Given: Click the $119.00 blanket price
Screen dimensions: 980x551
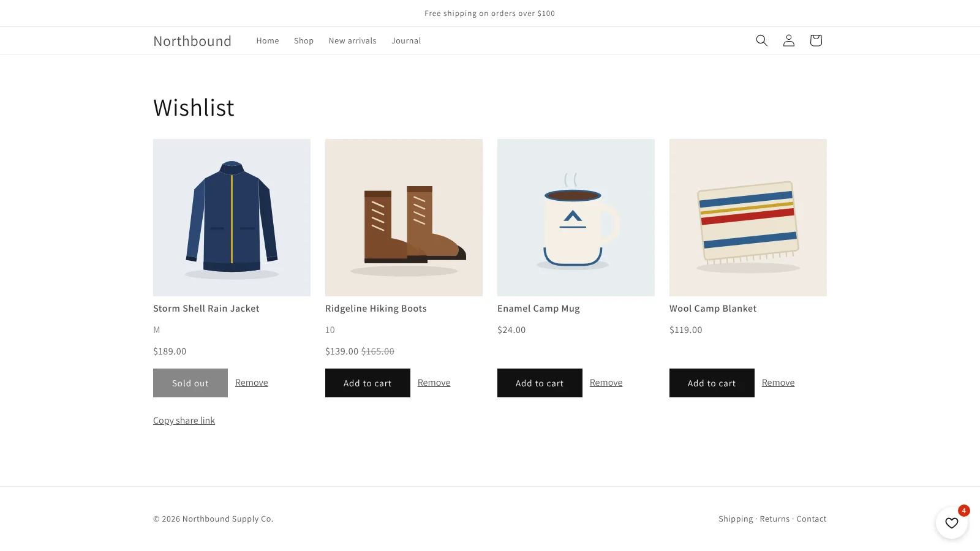Looking at the screenshot, I should 686,330.
